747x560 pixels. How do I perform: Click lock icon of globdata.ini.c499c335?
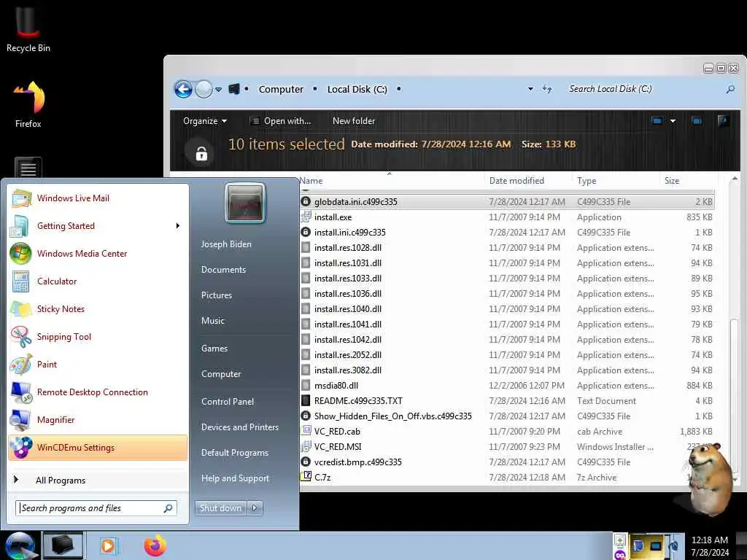coord(306,202)
